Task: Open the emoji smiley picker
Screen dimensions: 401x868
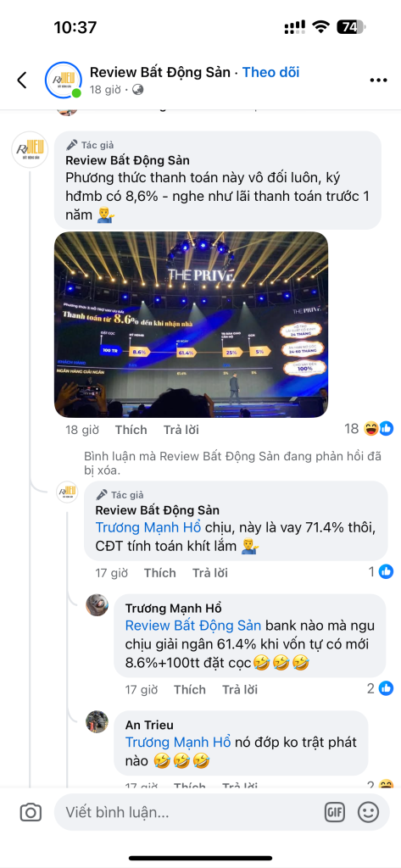Action: click(368, 812)
